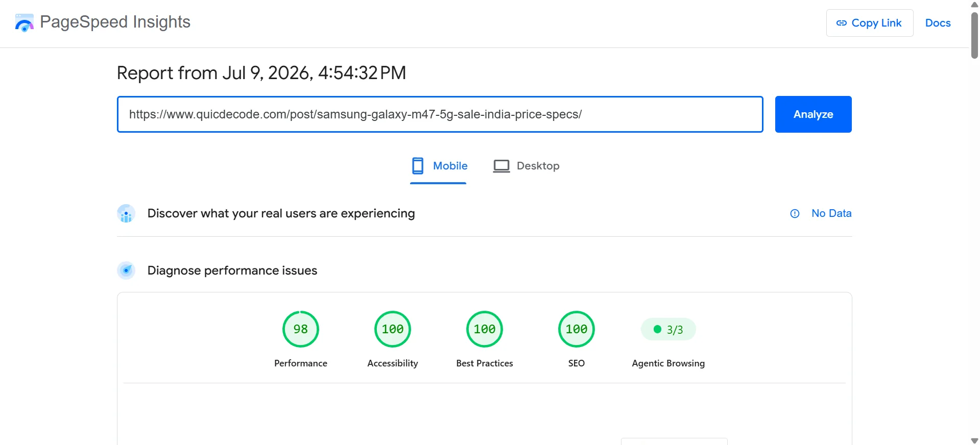Click the Best Practices label
Image resolution: width=980 pixels, height=445 pixels.
485,363
